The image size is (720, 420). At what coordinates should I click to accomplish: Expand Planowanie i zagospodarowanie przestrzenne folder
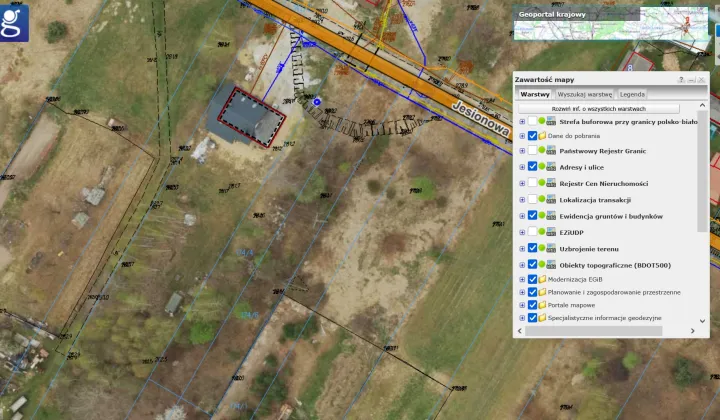tap(522, 292)
